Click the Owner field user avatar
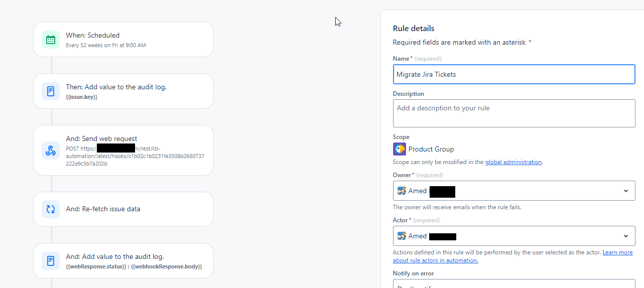Image resolution: width=644 pixels, height=288 pixels. tap(402, 191)
